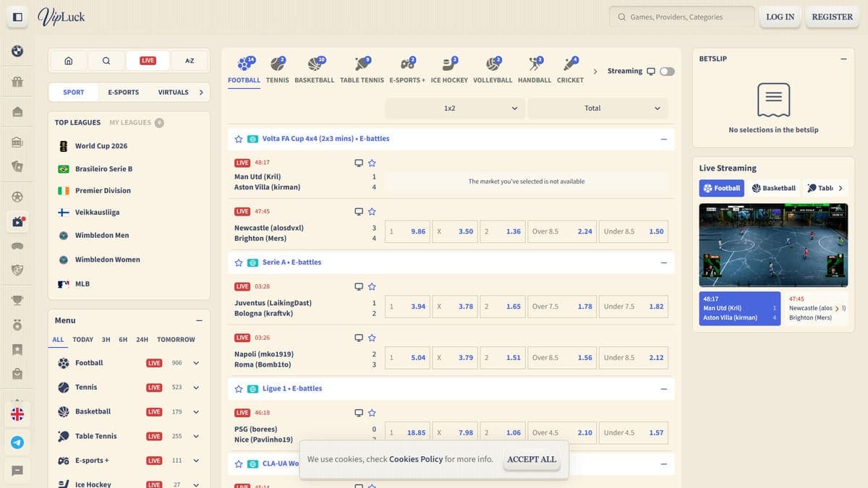The width and height of the screenshot is (868, 488).
Task: Open the gift bonuses icon in left sidebar
Action: (17, 81)
